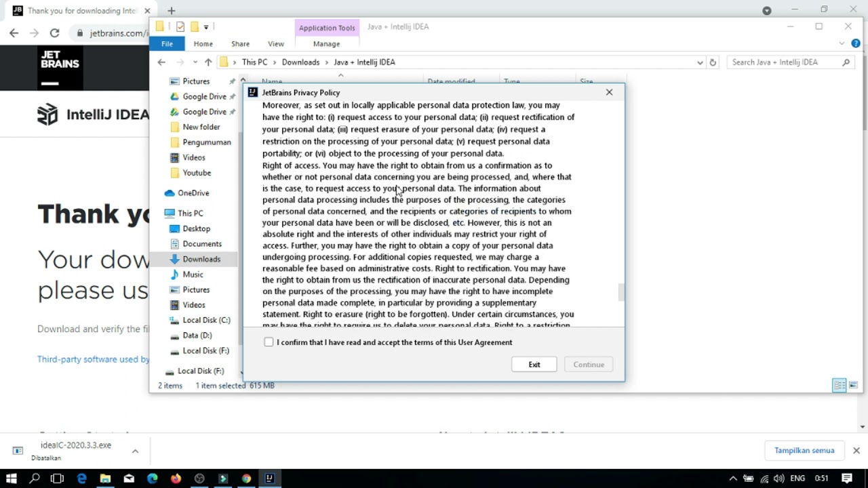Open the Home ribbon tab in File Explorer
Viewport: 868px width, 488px height.
(x=203, y=43)
